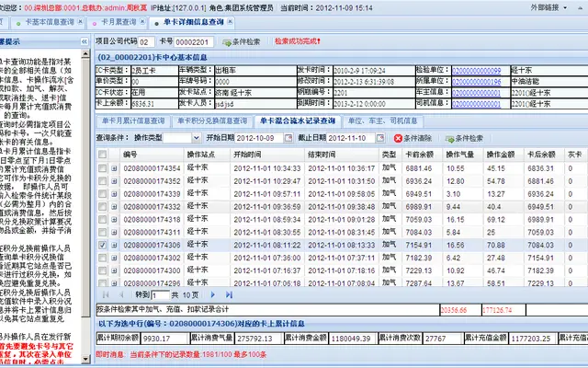Check row 0208000174354 checkbox
588x368 pixels.
coord(102,168)
